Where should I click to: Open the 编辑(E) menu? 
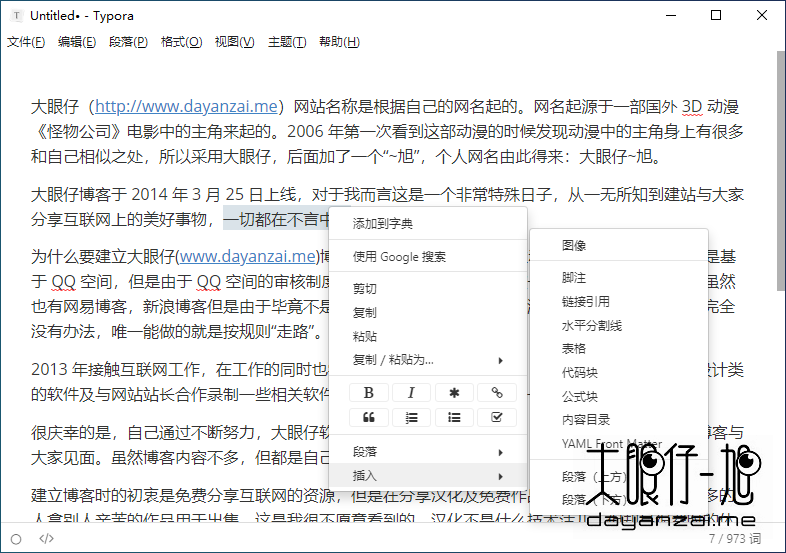77,42
